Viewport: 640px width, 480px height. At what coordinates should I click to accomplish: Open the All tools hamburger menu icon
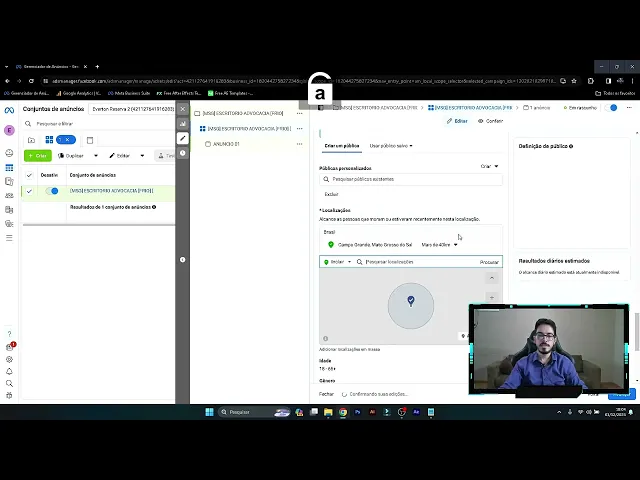pyautogui.click(x=9, y=238)
